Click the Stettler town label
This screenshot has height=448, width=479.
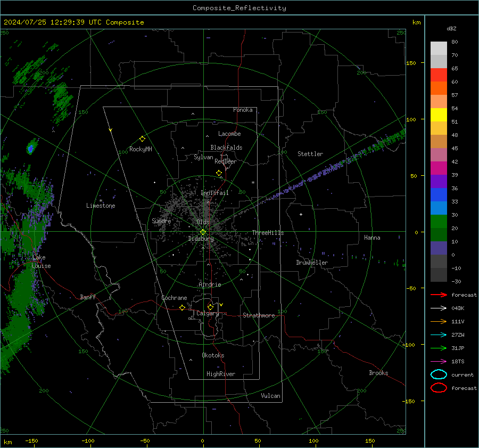(310, 154)
